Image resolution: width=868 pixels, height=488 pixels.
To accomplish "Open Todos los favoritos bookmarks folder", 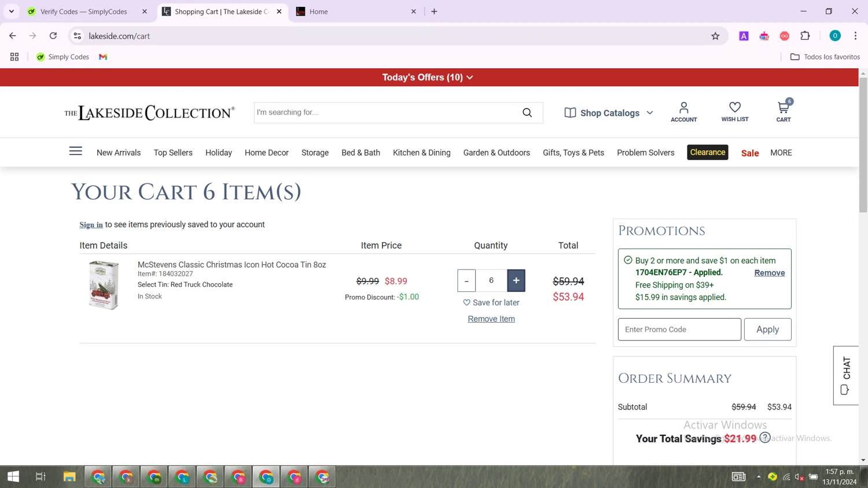I will click(825, 57).
